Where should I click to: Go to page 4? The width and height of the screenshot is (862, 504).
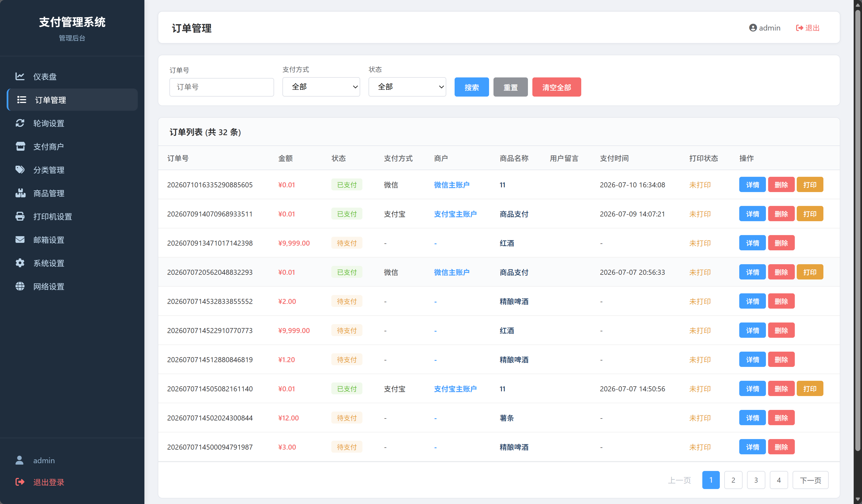point(778,480)
